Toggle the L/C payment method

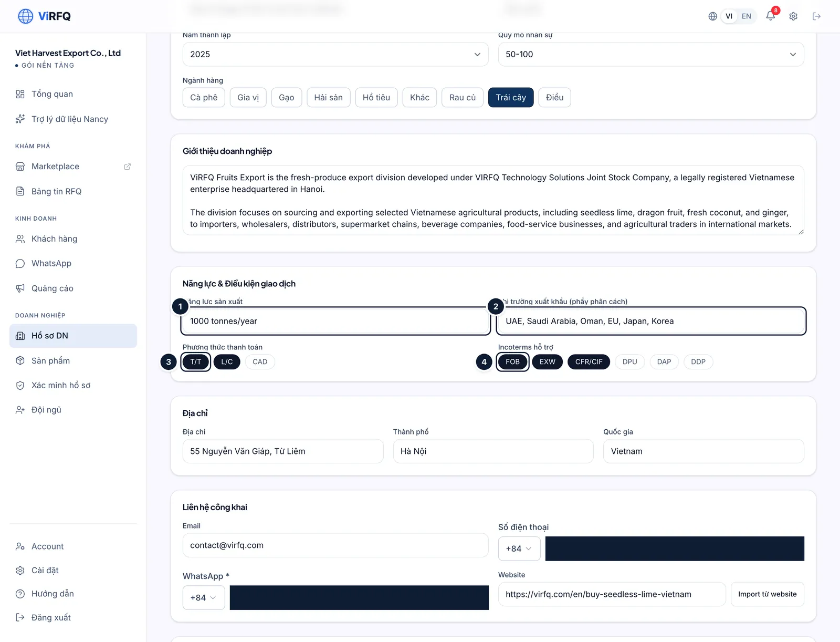point(227,362)
